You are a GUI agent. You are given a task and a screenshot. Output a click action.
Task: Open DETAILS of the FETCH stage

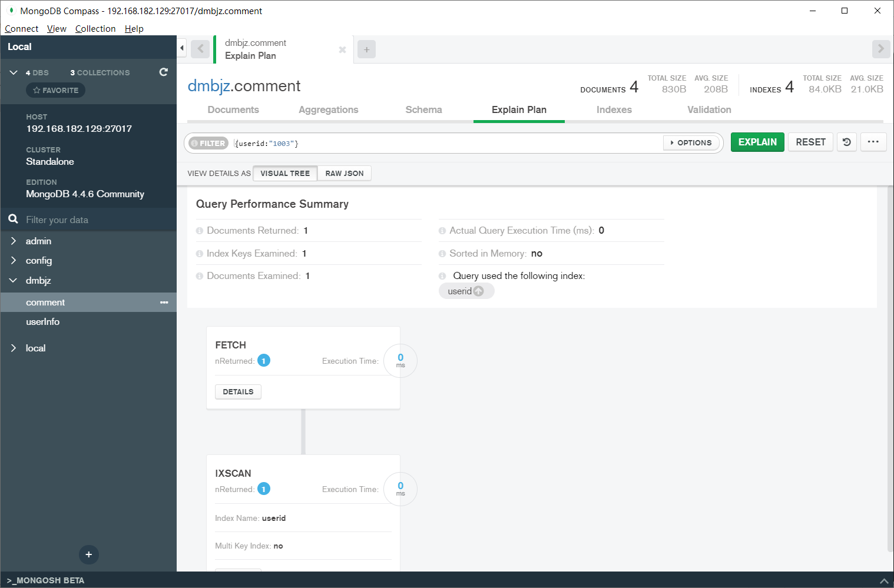pyautogui.click(x=238, y=391)
